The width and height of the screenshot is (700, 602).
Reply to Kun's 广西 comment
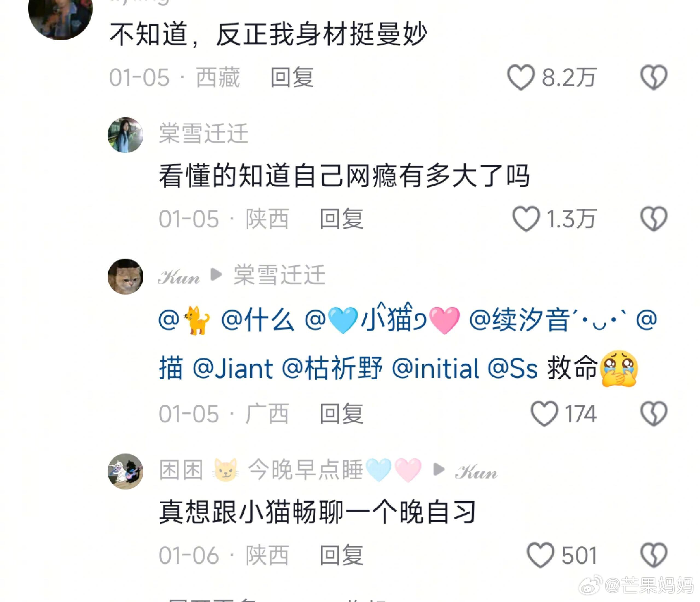coord(342,414)
